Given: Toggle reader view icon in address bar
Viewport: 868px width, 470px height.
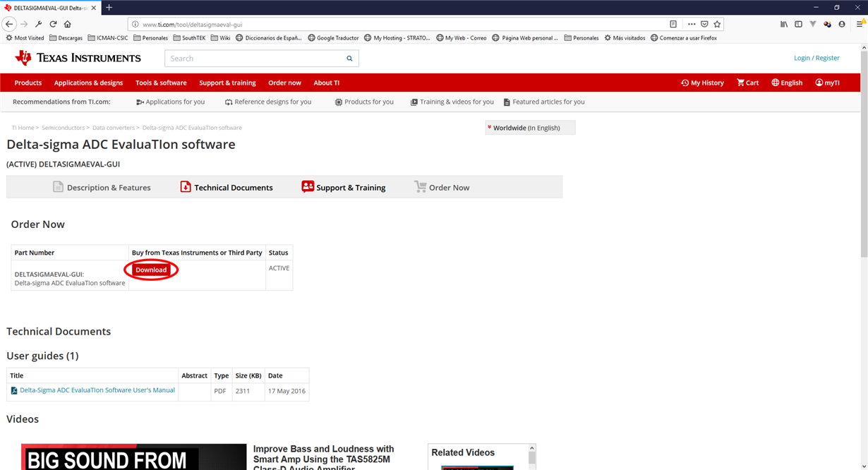Looking at the screenshot, I should pos(673,24).
